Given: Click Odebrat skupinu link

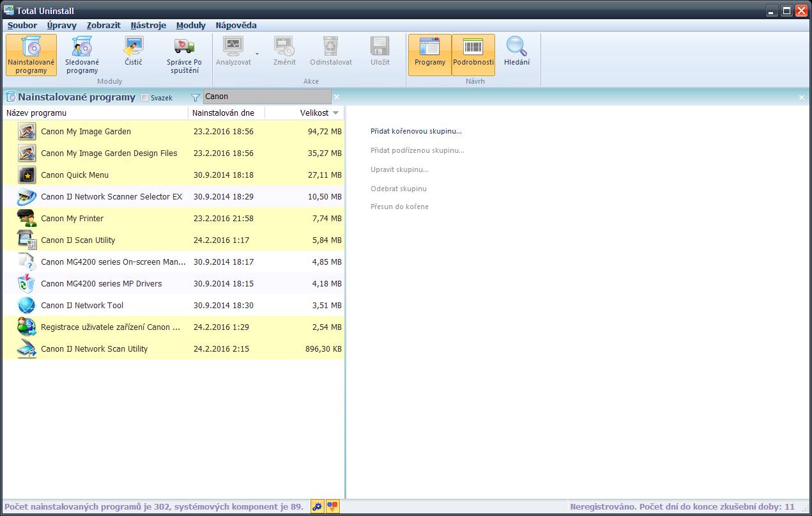Looking at the screenshot, I should [x=399, y=189].
